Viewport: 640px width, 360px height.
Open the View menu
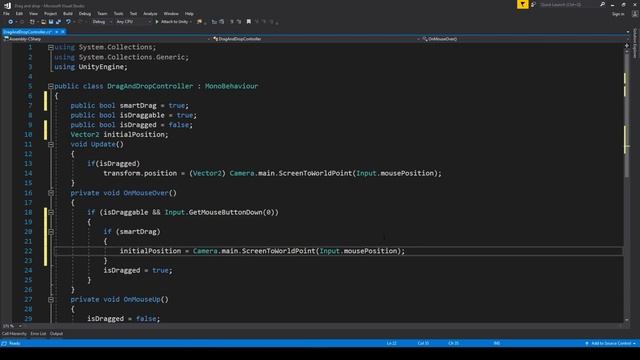[33, 14]
